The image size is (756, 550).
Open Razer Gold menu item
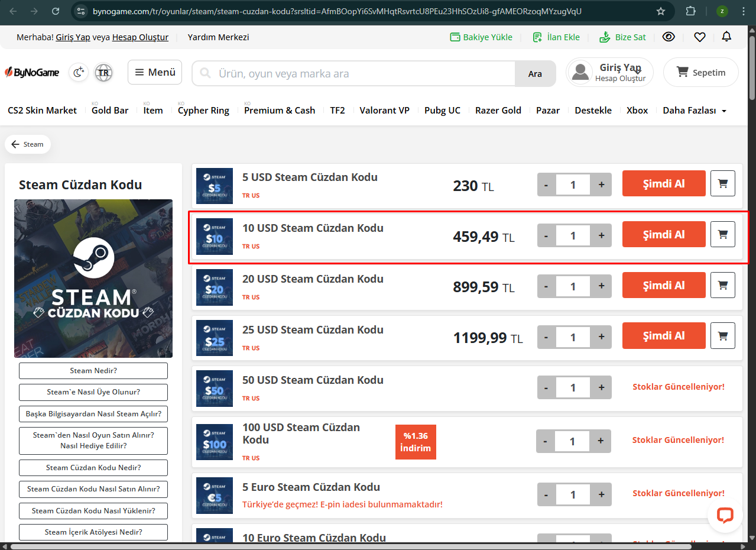click(498, 110)
